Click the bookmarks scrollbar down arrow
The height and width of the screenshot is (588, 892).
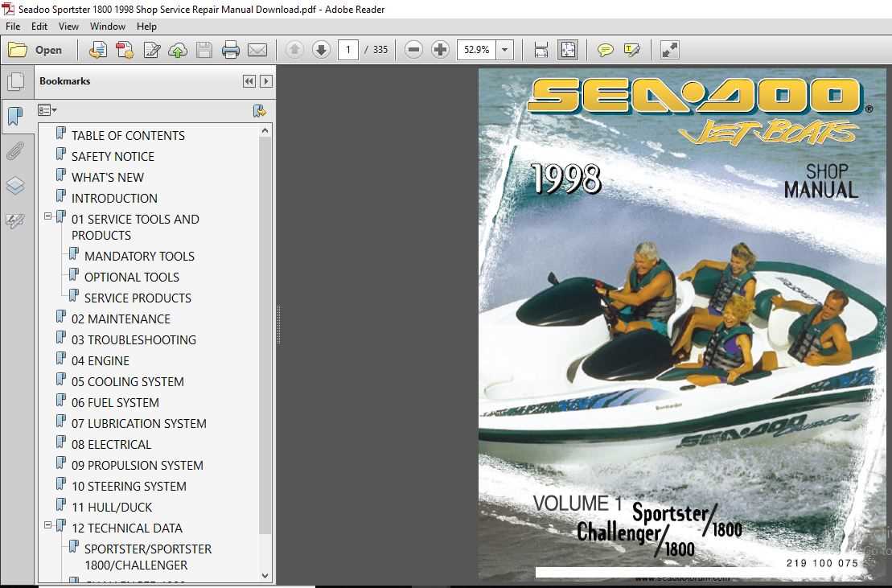coord(265,575)
